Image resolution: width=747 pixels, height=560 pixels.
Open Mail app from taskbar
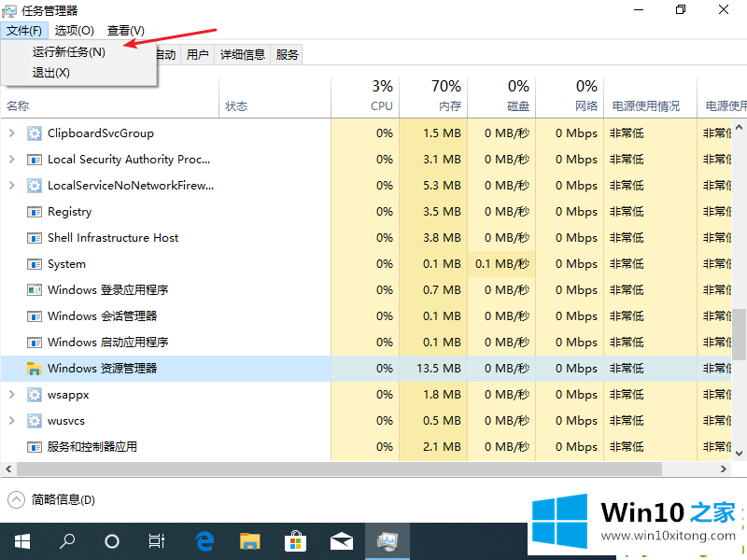tap(342, 541)
